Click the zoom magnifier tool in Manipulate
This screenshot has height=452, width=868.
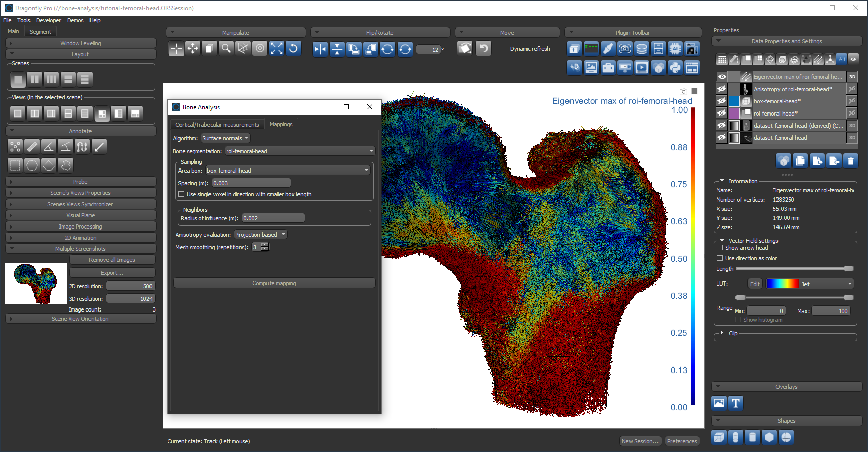point(226,49)
